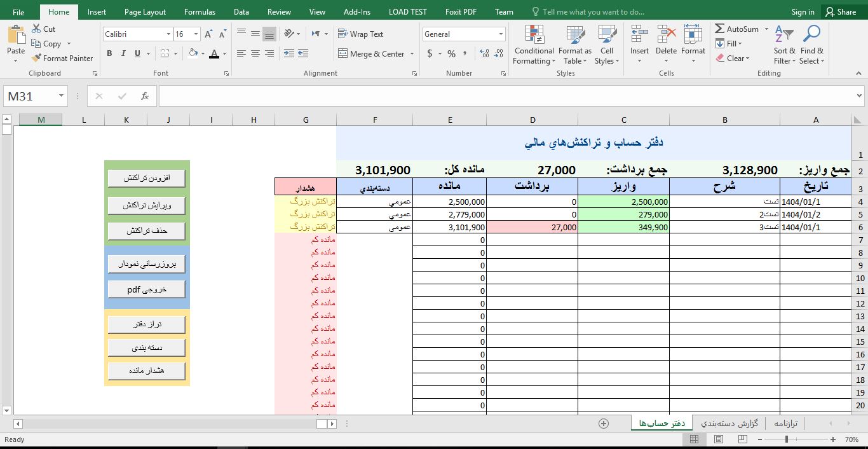Open Sort & Filter options
The image size is (868, 449).
784,45
